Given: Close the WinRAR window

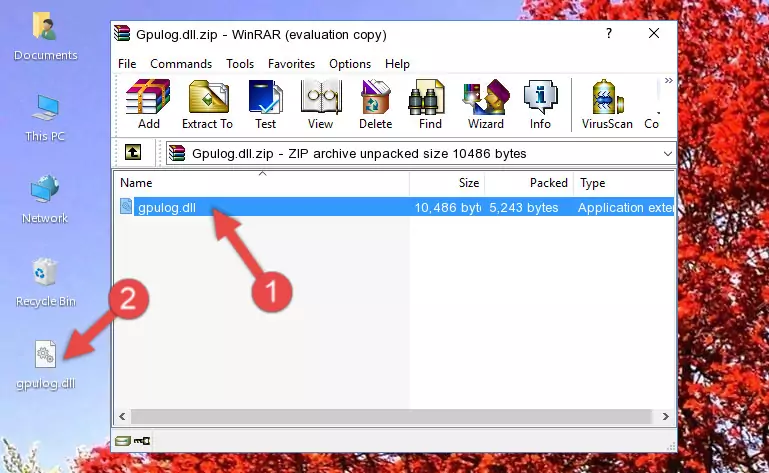Looking at the screenshot, I should (654, 33).
